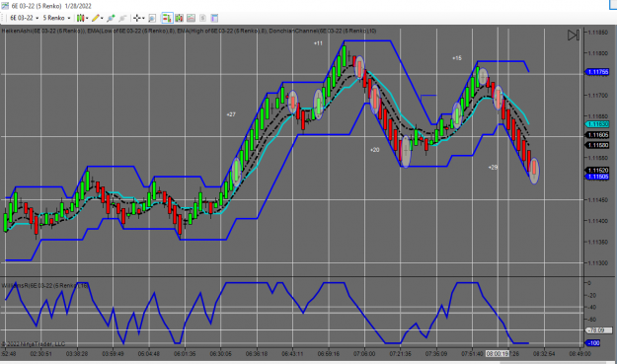Click the 1.11755 blue price marker
This screenshot has height=364, width=617.
[x=597, y=72]
